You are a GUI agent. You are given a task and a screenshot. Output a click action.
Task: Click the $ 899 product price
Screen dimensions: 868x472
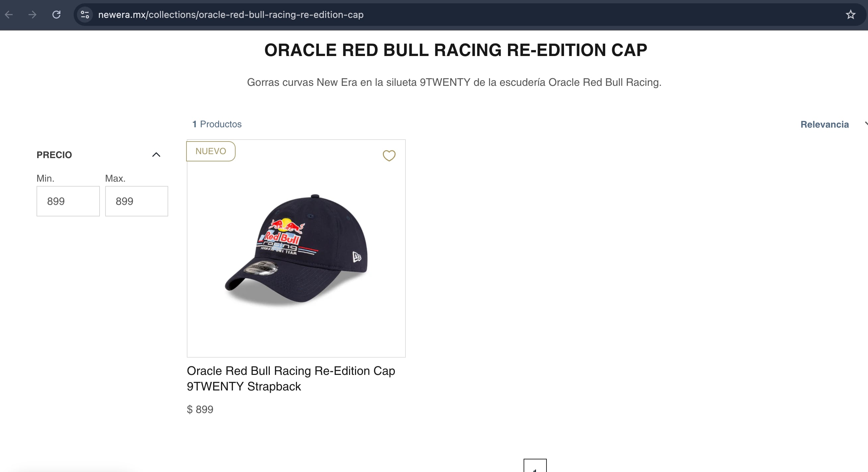tap(200, 409)
